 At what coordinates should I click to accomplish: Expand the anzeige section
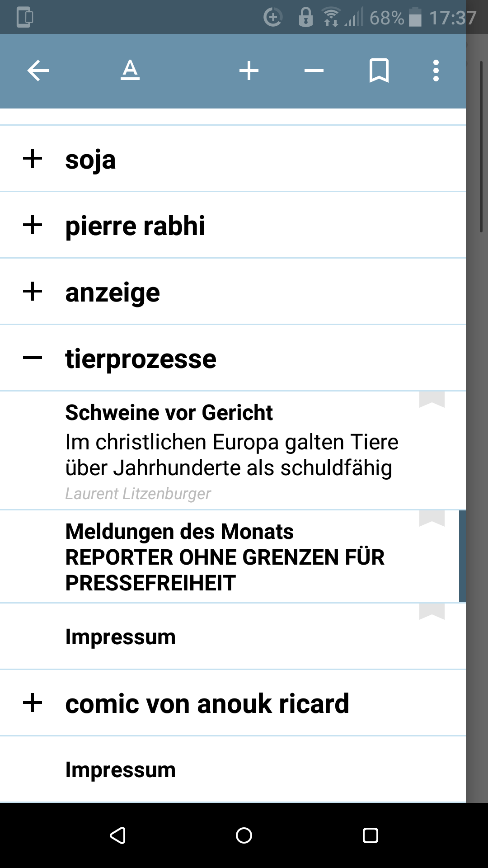pyautogui.click(x=33, y=292)
